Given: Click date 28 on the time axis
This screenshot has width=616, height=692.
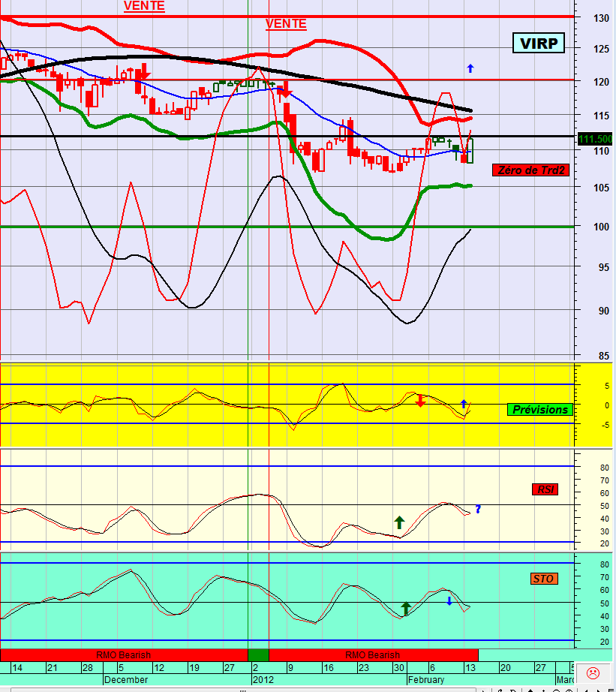Looking at the screenshot, I should [x=87, y=668].
